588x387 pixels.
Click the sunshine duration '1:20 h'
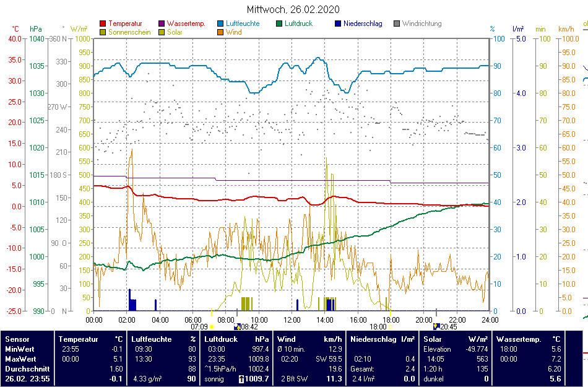tap(433, 369)
